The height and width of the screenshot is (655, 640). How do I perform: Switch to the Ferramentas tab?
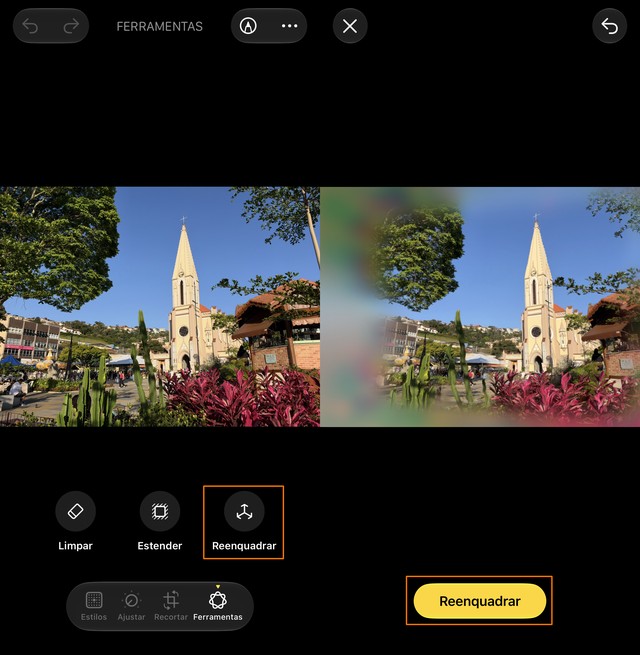pos(218,606)
